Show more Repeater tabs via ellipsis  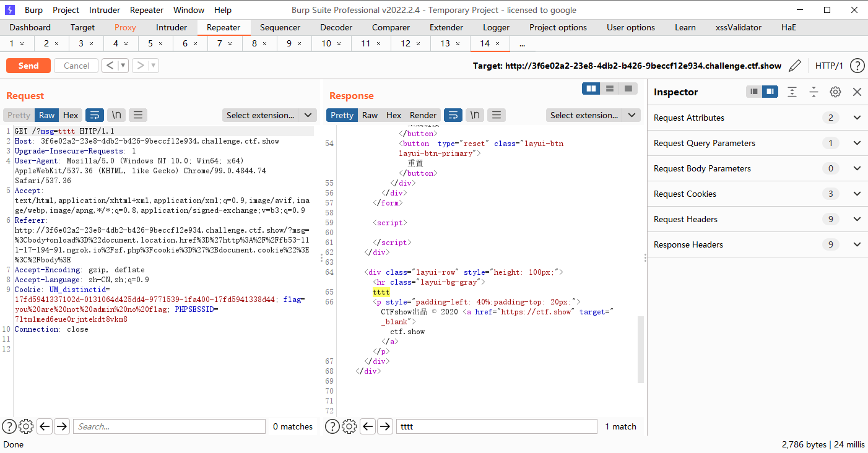(x=523, y=43)
